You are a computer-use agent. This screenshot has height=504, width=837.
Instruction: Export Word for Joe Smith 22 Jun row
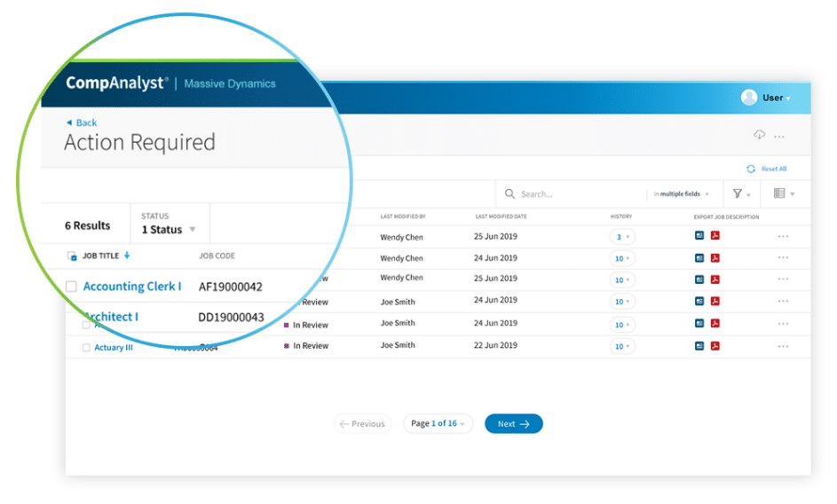(699, 346)
